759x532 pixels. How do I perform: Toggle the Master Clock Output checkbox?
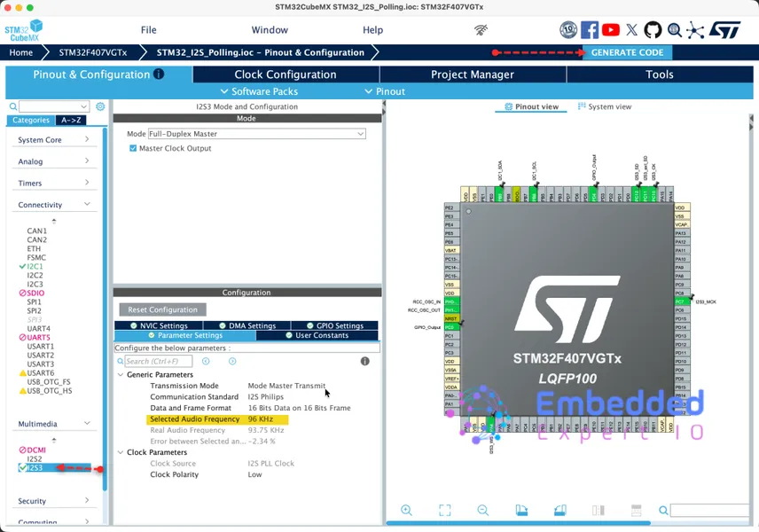point(133,148)
